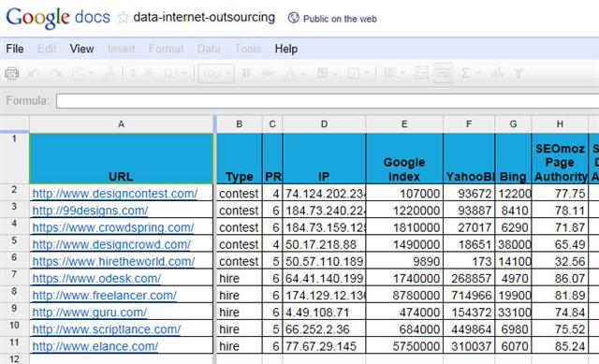The image size is (599, 364).
Task: Select column H header
Action: (560, 124)
